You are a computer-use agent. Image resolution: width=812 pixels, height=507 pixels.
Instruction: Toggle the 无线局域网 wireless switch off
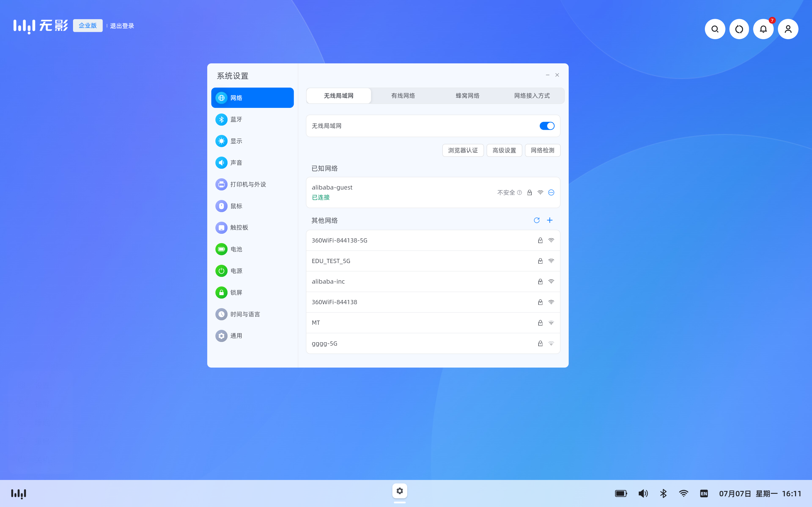(x=547, y=126)
